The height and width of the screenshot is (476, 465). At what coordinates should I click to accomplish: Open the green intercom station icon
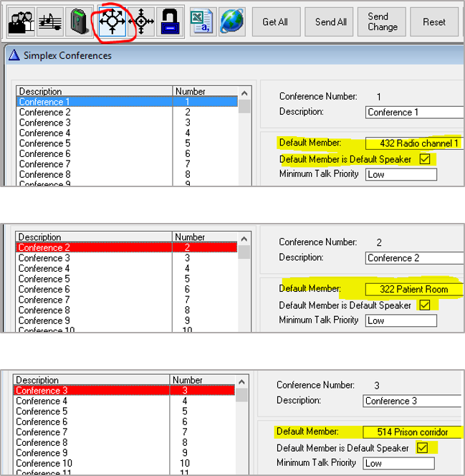(x=79, y=22)
